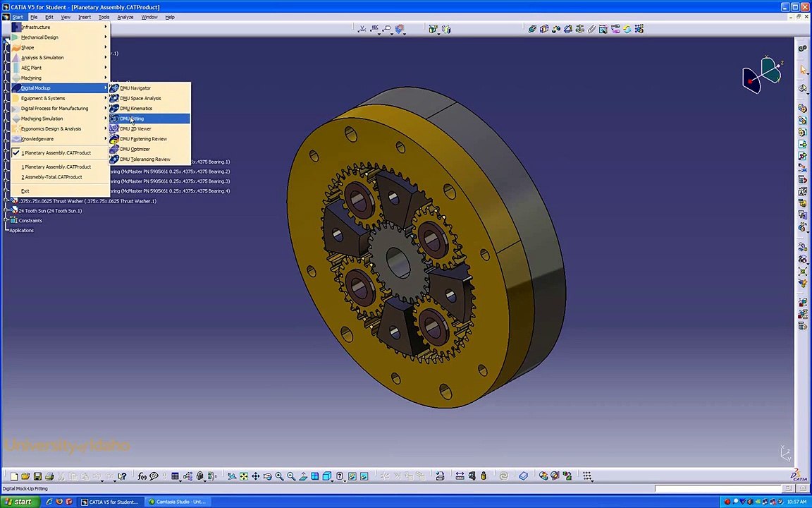Choose DMU Space Analysis entry
The width and height of the screenshot is (812, 508).
click(x=149, y=99)
